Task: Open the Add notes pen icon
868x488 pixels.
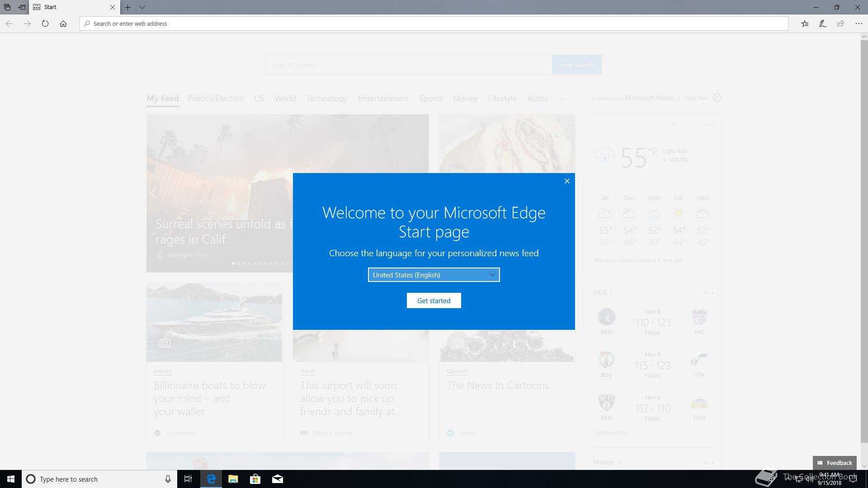Action: [x=823, y=23]
